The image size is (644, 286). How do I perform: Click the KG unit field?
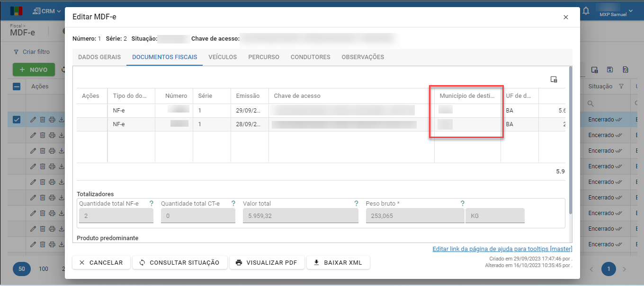(495, 216)
